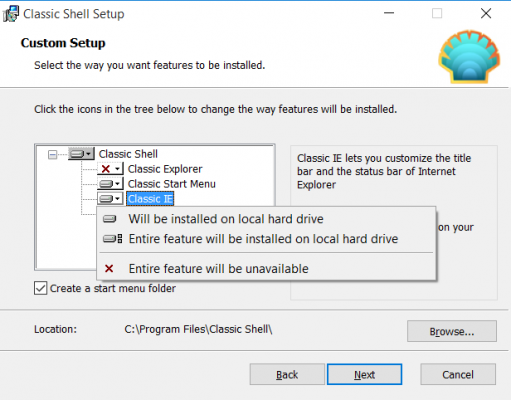This screenshot has width=511, height=400.
Task: Select Classic Start Menu tree item
Action: [172, 184]
